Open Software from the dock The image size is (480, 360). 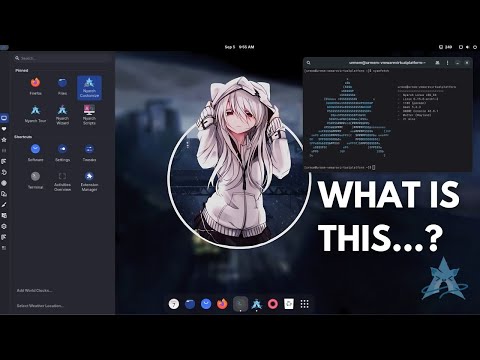(206, 304)
